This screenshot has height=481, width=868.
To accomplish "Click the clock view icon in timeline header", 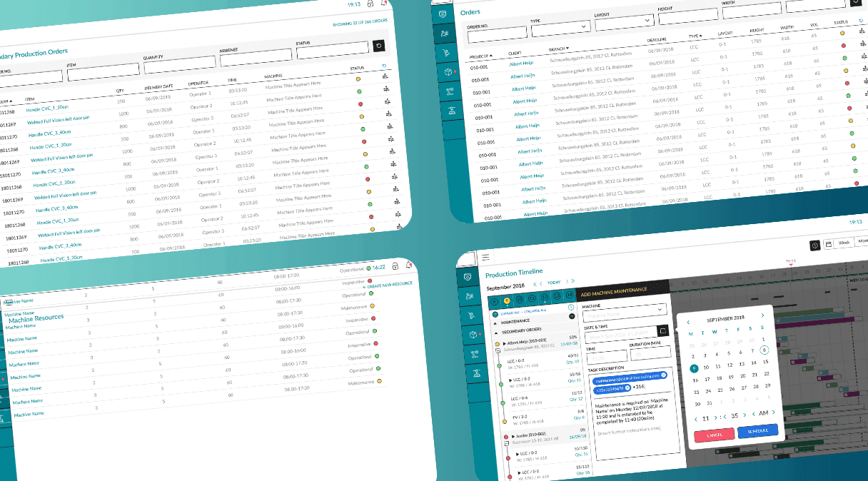I will 815,245.
